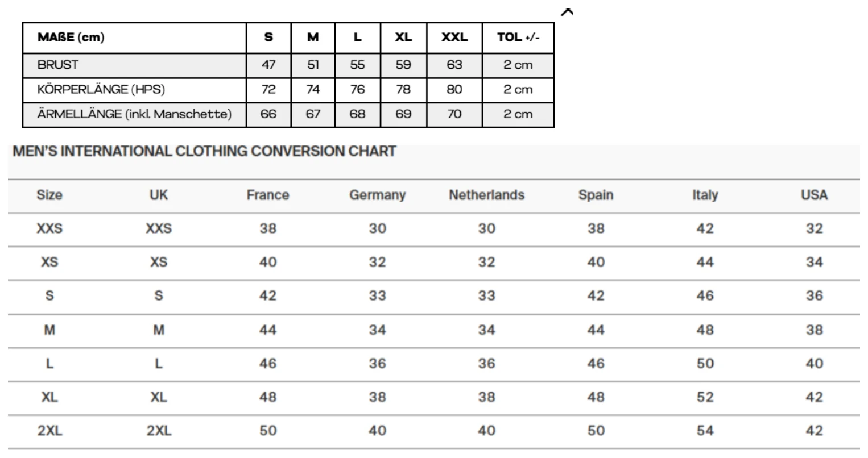Select the Körperlänge value 80 for XXL
The width and height of the screenshot is (868, 458).
click(x=454, y=89)
